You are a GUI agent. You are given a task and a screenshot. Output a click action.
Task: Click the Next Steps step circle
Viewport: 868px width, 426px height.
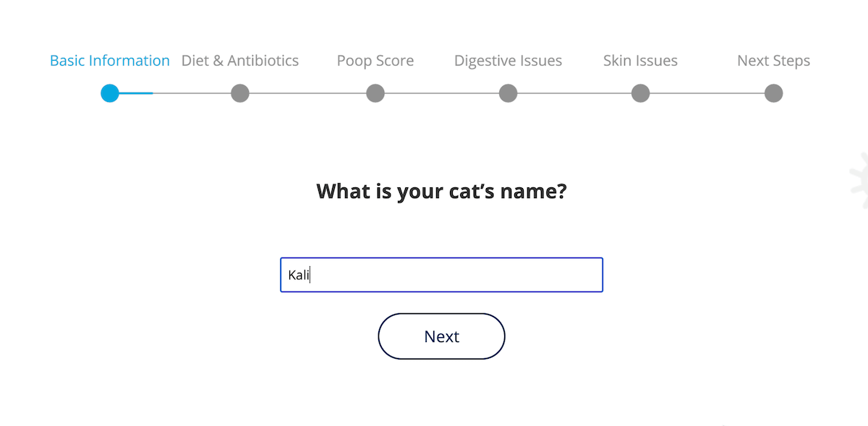pyautogui.click(x=773, y=93)
